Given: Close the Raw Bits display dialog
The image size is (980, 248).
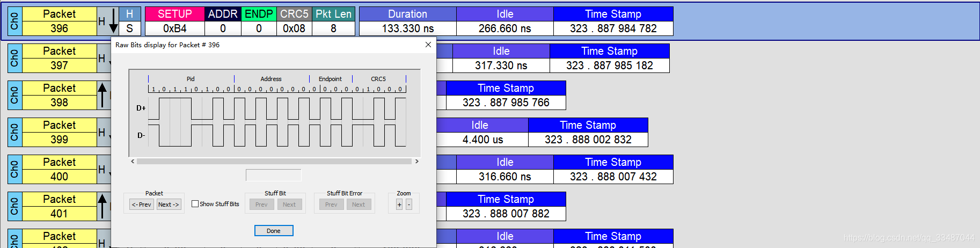Looking at the screenshot, I should (428, 45).
